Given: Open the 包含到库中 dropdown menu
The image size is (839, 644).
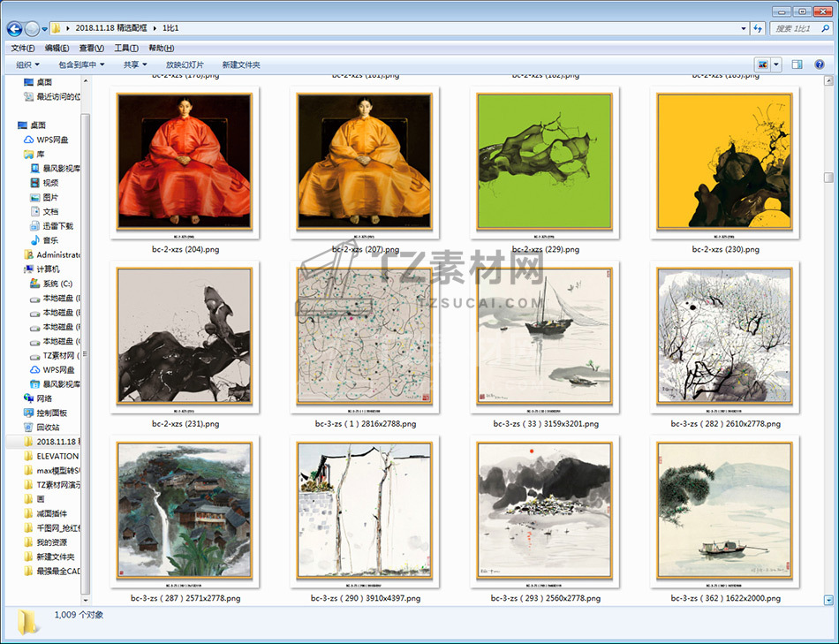Looking at the screenshot, I should click(x=81, y=64).
